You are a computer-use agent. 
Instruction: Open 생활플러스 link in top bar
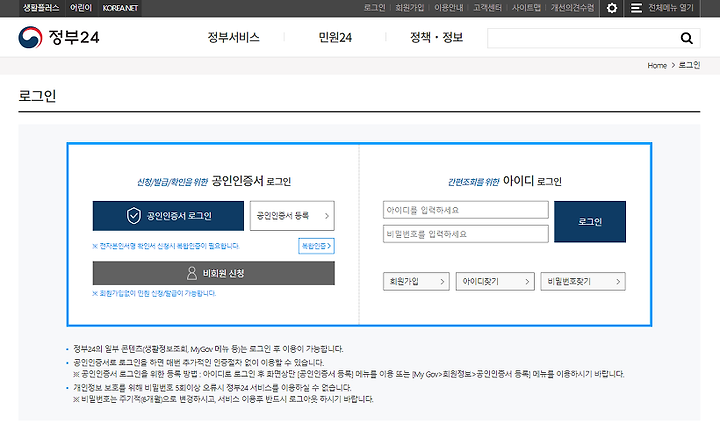coord(41,8)
